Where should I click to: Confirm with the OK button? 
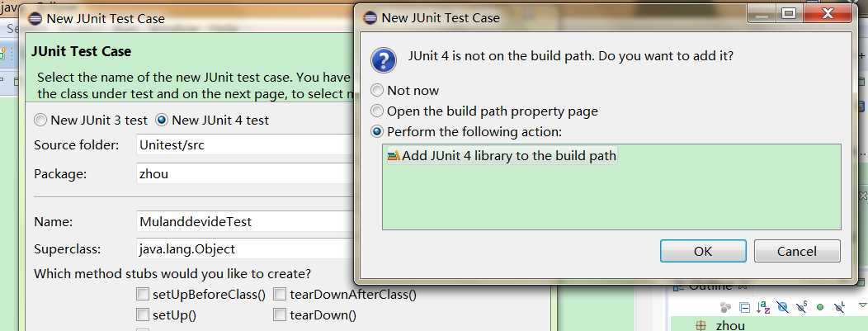tap(703, 251)
